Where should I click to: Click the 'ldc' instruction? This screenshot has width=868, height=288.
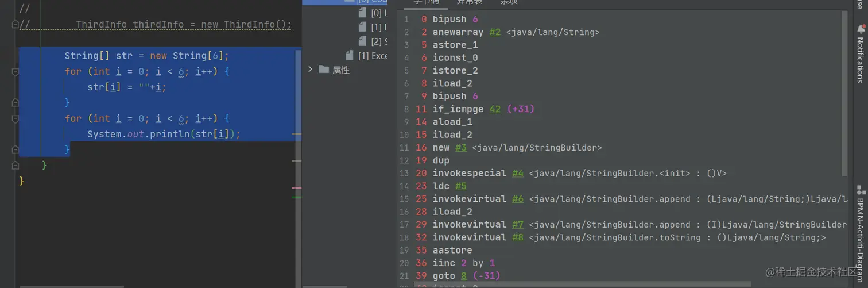tap(441, 186)
